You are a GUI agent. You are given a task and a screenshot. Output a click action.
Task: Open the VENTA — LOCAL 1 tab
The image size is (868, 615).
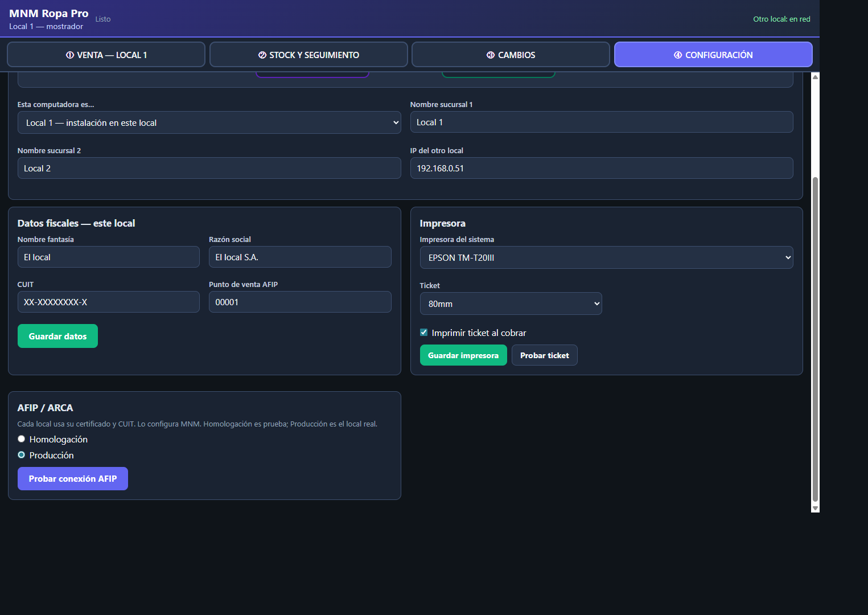(106, 55)
